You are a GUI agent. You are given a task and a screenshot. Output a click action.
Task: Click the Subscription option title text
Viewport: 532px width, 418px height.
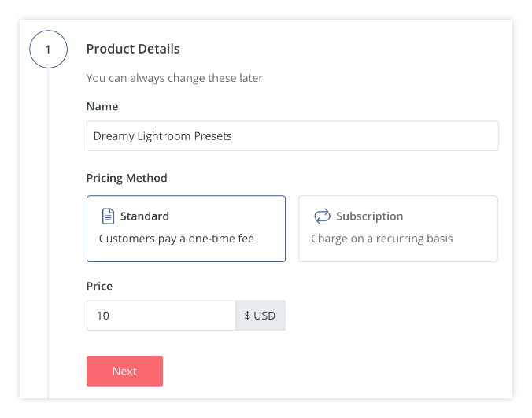(369, 216)
